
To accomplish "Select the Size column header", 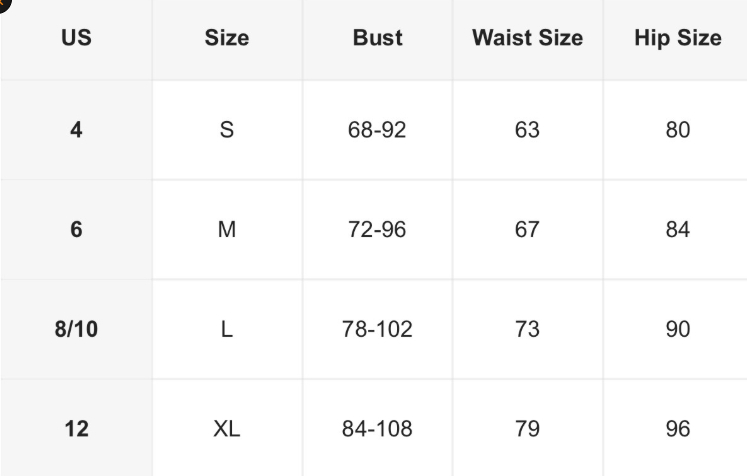I will (227, 39).
